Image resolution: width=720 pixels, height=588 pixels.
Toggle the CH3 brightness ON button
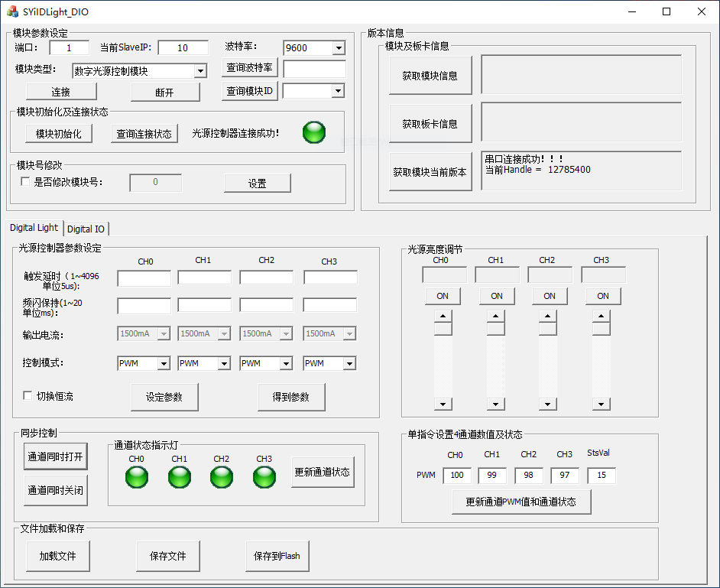click(602, 296)
